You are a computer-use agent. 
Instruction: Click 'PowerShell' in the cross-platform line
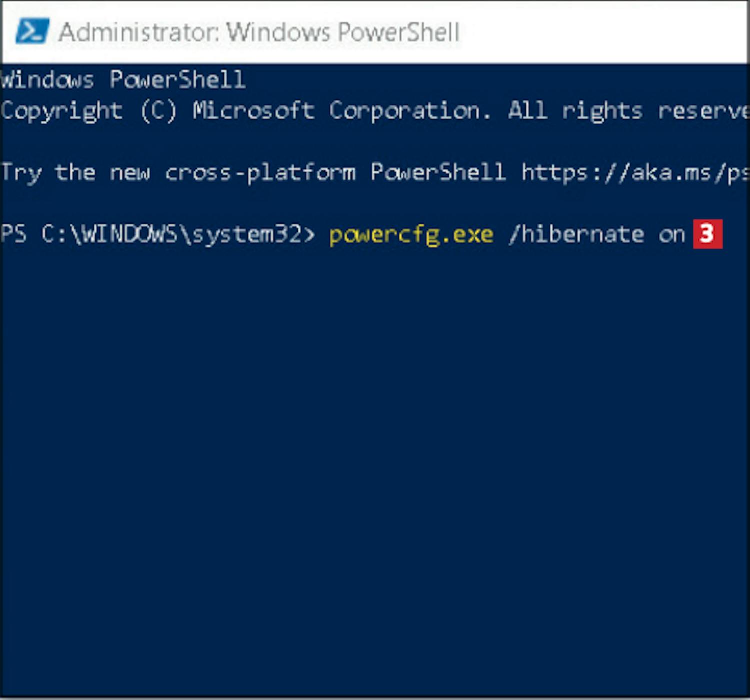pos(438,172)
